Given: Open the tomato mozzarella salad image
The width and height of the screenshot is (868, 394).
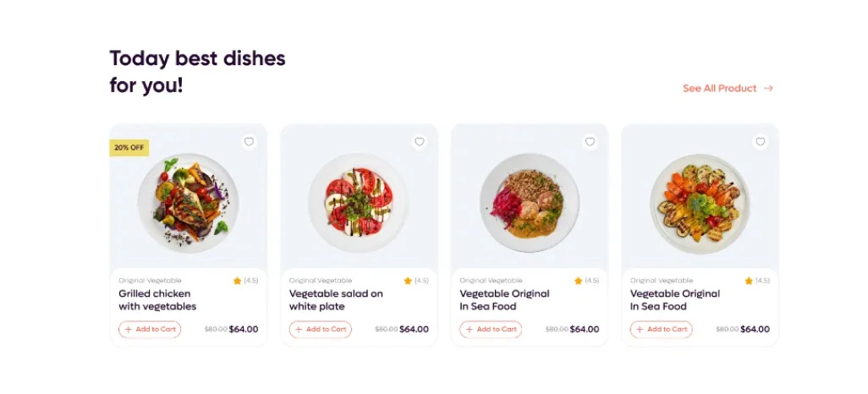Looking at the screenshot, I should pyautogui.click(x=359, y=203).
